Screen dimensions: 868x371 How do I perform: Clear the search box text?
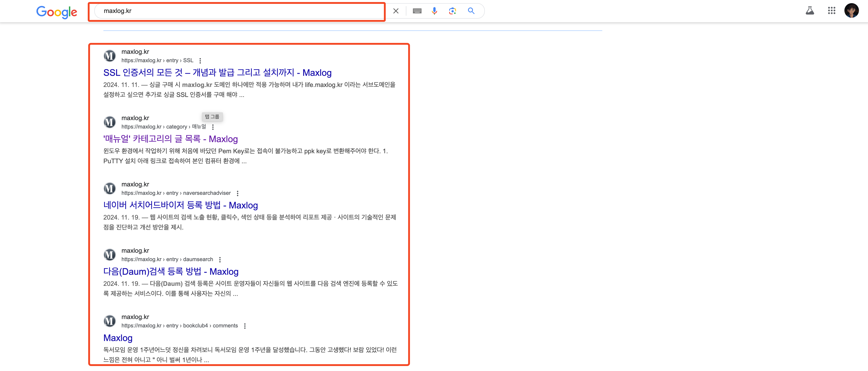pyautogui.click(x=396, y=11)
